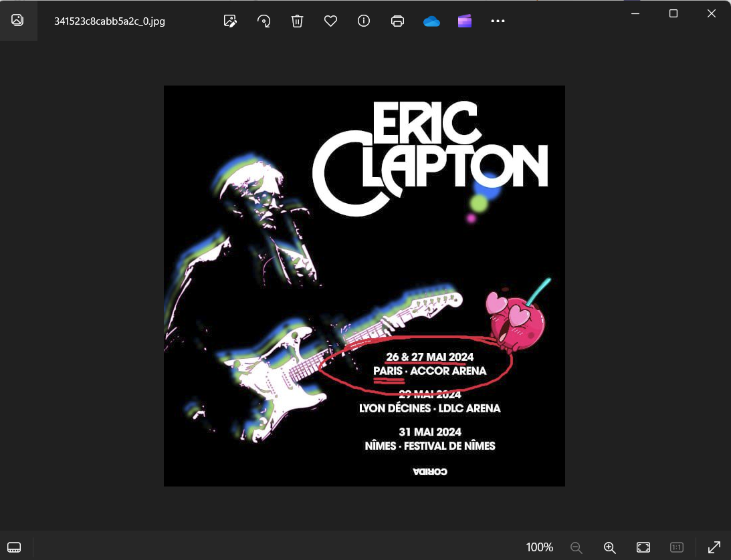Open the OneDrive cloud icon
Viewport: 731px width, 560px height.
coord(431,21)
